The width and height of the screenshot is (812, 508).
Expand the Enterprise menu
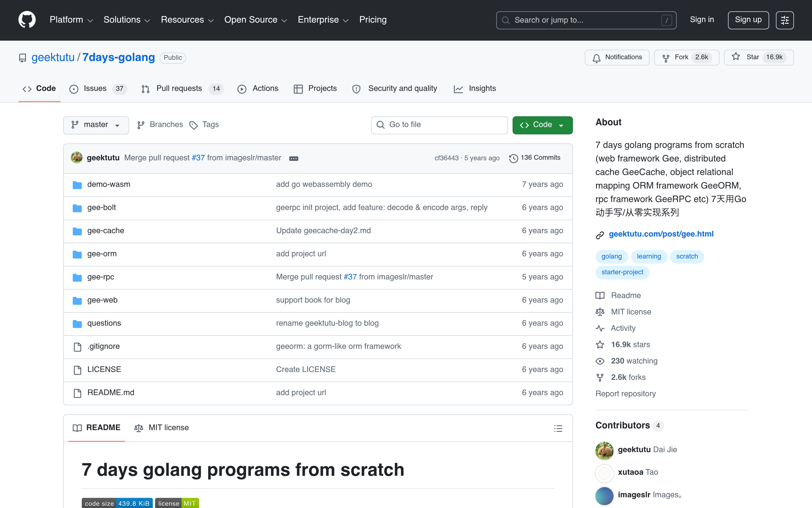(x=323, y=20)
